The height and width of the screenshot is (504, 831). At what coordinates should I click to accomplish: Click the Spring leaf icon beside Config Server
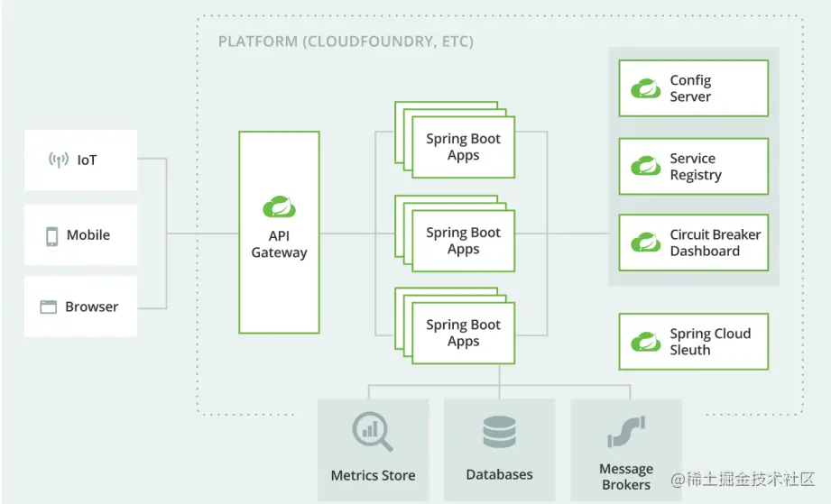pos(645,88)
